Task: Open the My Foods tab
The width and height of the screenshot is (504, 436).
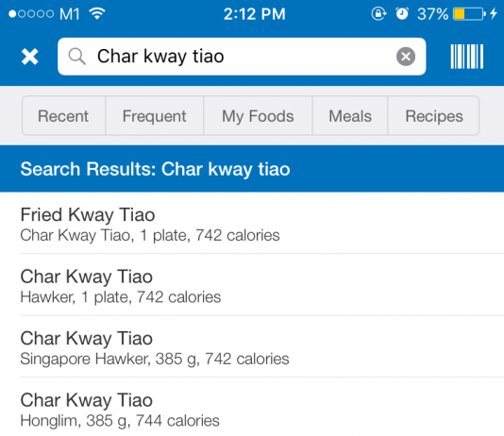Action: [x=258, y=116]
